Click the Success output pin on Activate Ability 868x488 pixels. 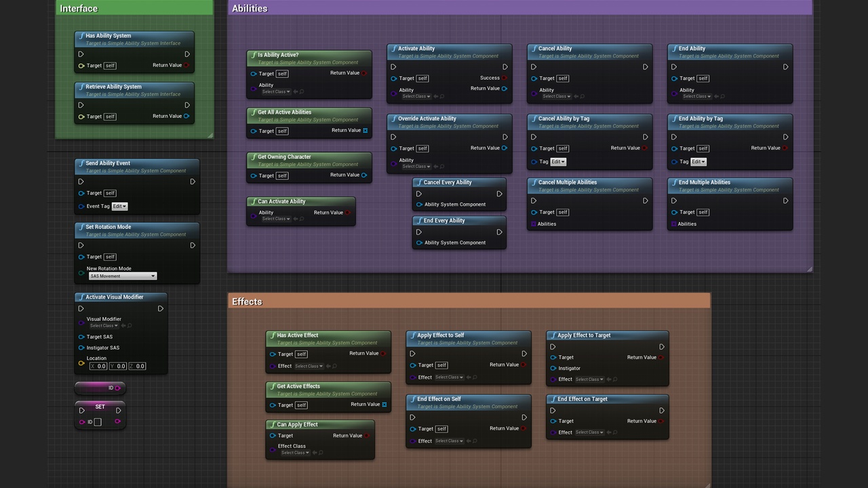[505, 78]
